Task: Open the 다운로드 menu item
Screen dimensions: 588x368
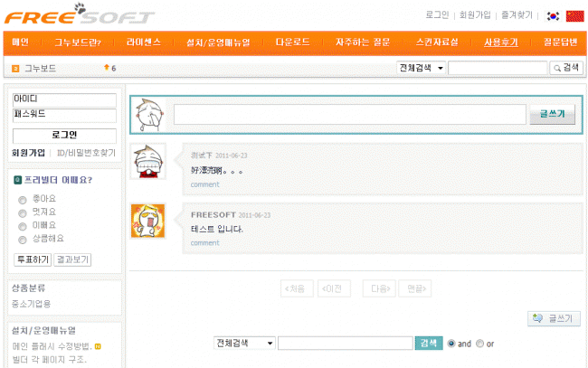Action: (293, 42)
